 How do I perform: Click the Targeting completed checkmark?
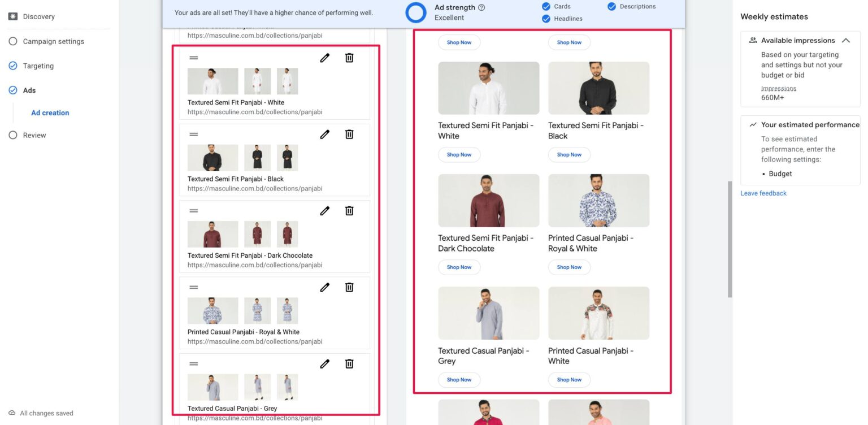[x=13, y=66]
